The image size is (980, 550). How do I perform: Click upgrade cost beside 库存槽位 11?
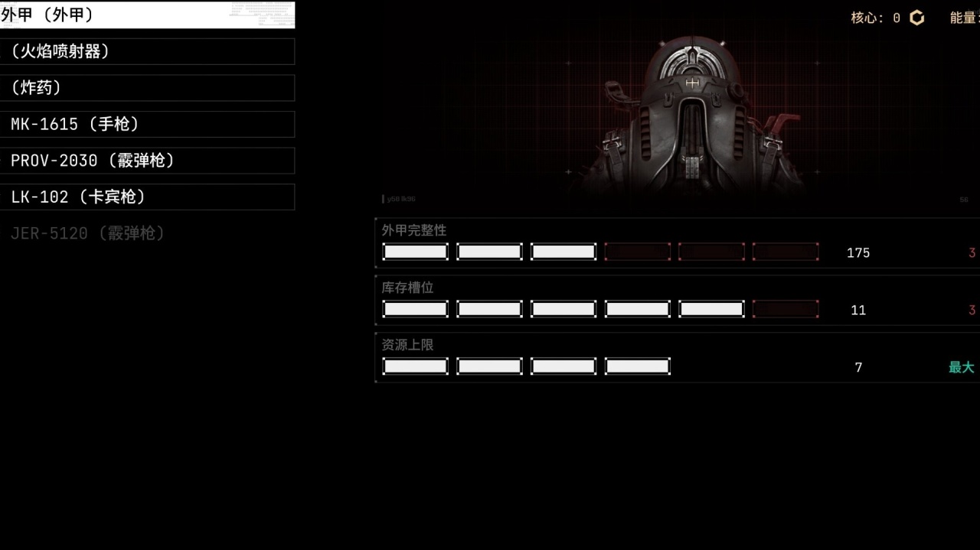(972, 310)
